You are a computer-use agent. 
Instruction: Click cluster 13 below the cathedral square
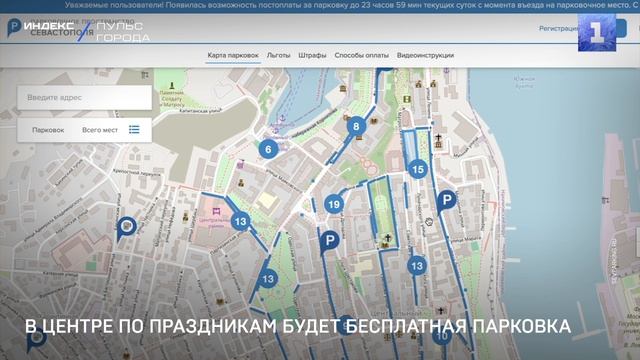click(417, 266)
